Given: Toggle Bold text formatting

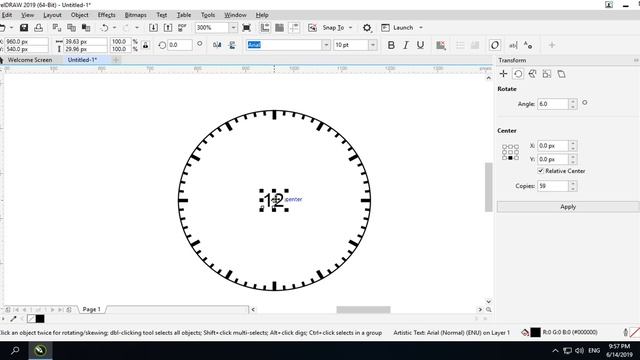Looking at the screenshot, I should [x=391, y=45].
